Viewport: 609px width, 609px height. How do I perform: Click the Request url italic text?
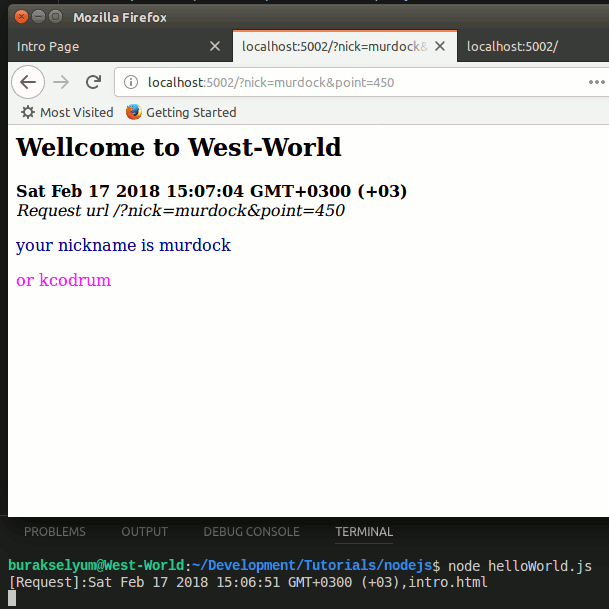tap(181, 211)
